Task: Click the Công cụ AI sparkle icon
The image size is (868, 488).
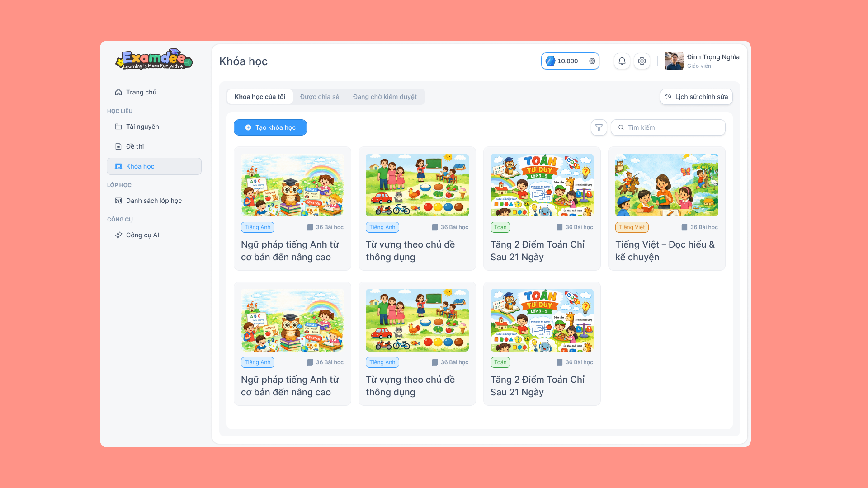Action: (118, 235)
